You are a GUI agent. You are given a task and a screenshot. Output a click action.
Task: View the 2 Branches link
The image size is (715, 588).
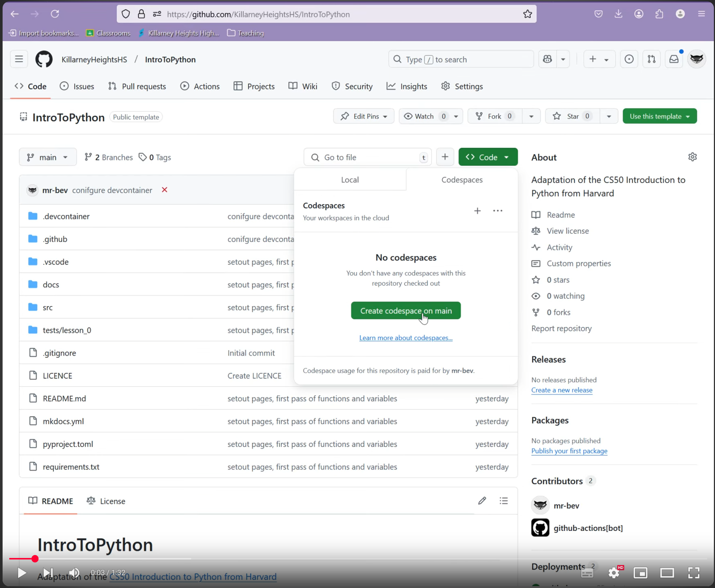[x=109, y=157]
